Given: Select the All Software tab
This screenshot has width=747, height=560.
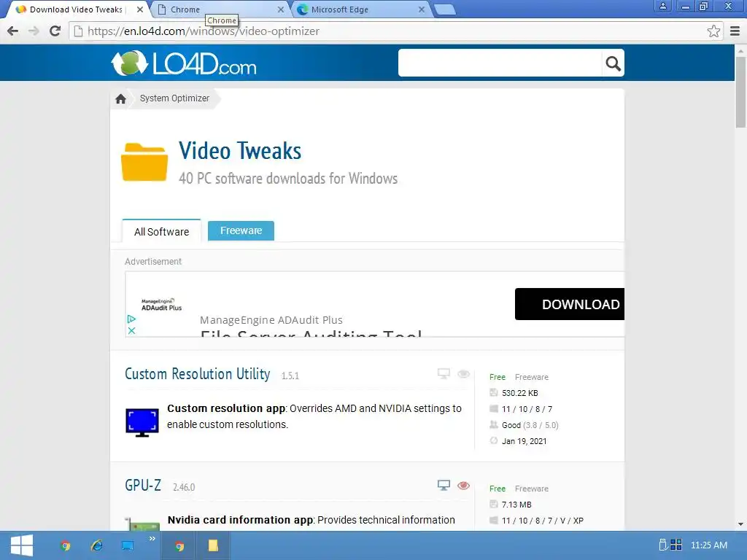Looking at the screenshot, I should (x=161, y=231).
